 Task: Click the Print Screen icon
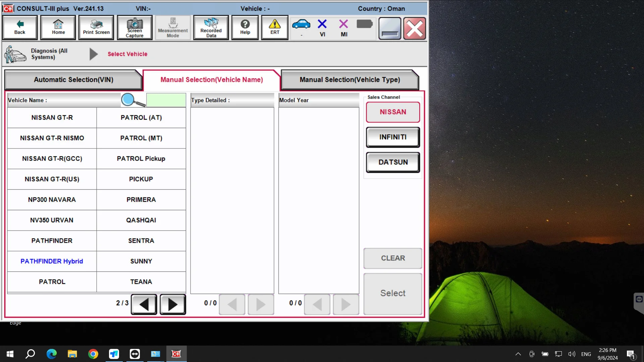(96, 28)
